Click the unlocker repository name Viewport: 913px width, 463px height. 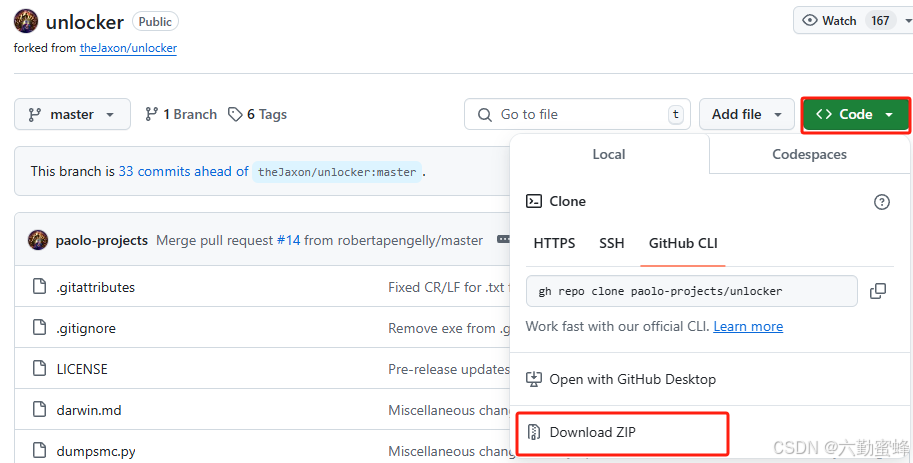point(84,22)
